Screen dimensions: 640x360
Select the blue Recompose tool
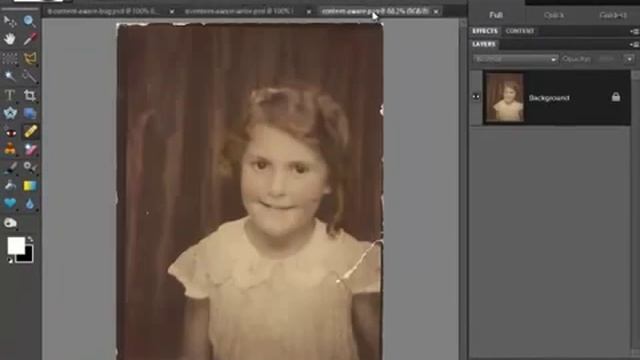coord(29,113)
